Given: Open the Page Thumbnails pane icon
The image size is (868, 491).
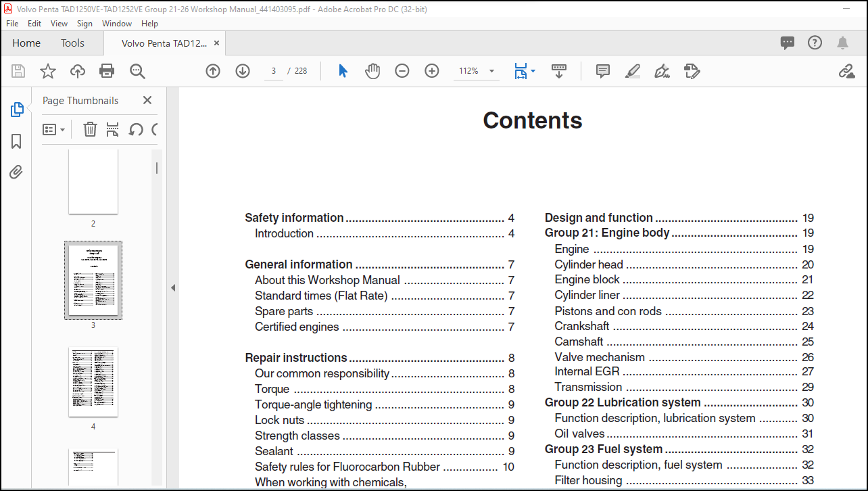Looking at the screenshot, I should pos(17,110).
